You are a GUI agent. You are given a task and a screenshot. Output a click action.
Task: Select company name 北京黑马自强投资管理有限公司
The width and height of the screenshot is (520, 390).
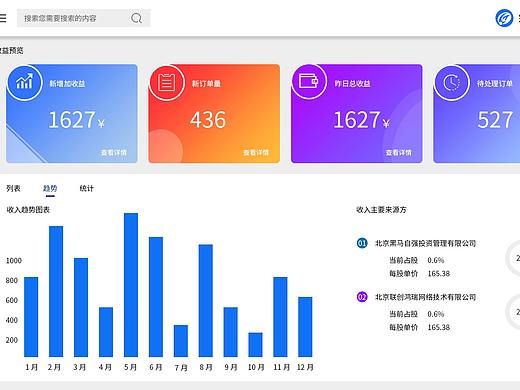click(426, 243)
